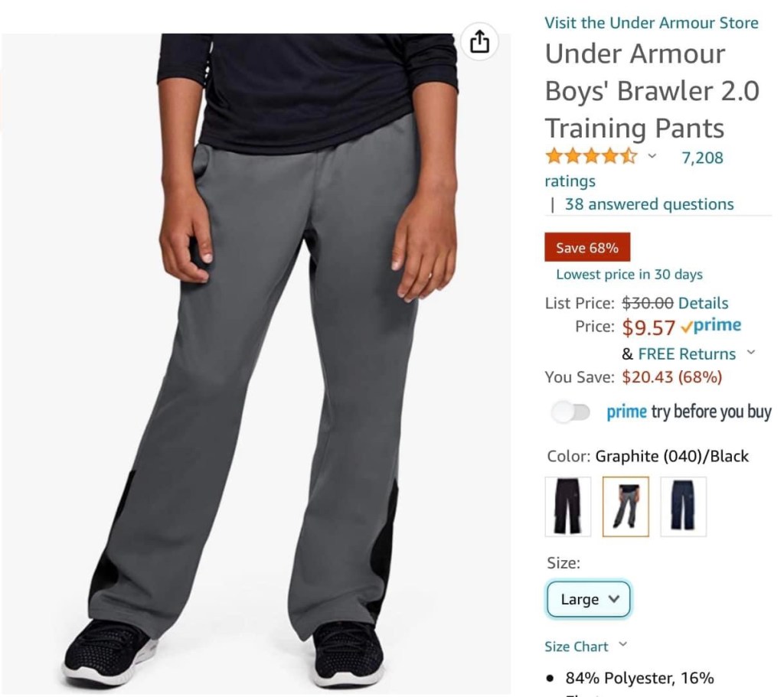Open the Large size dropdown
Image resolution: width=784 pixels, height=697 pixels.
pos(589,599)
